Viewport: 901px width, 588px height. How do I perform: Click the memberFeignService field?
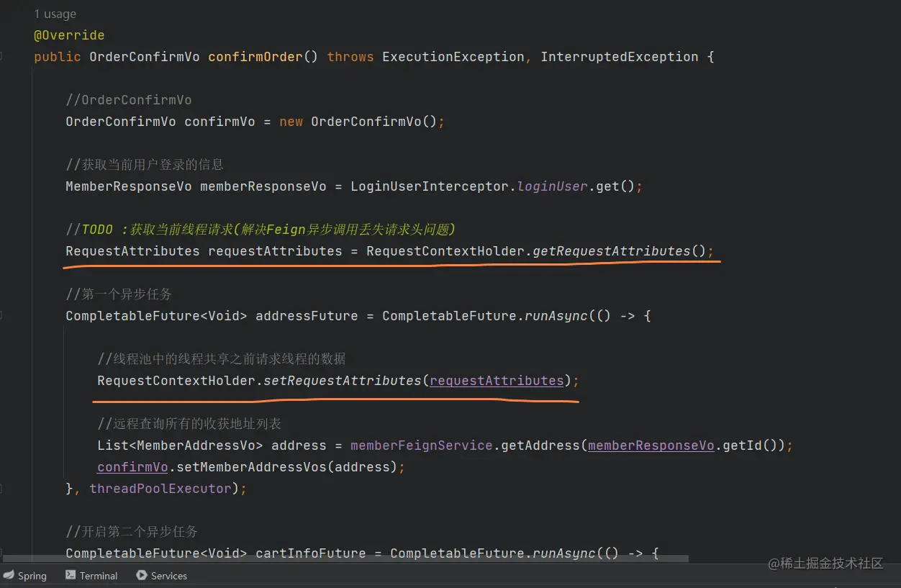[x=422, y=445]
